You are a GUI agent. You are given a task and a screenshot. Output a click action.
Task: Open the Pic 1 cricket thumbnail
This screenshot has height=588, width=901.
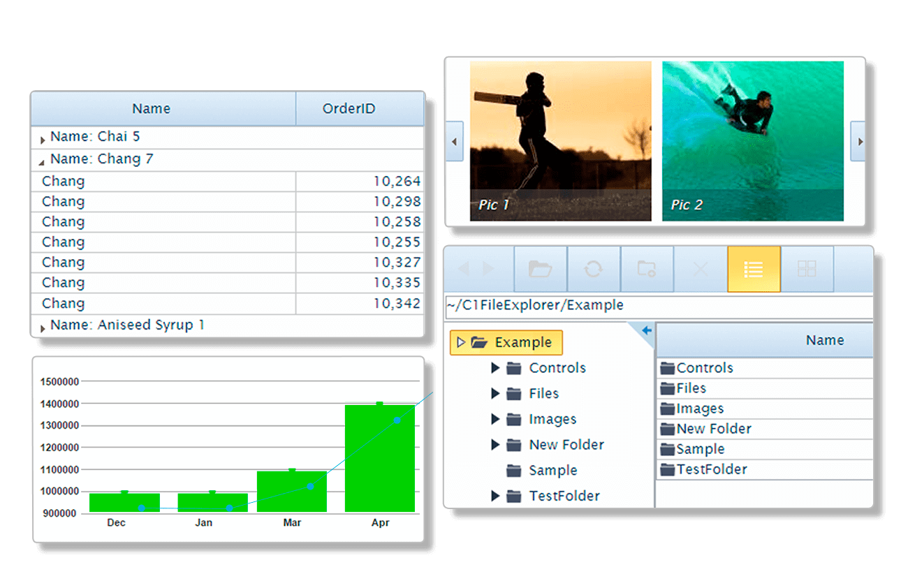(560, 141)
